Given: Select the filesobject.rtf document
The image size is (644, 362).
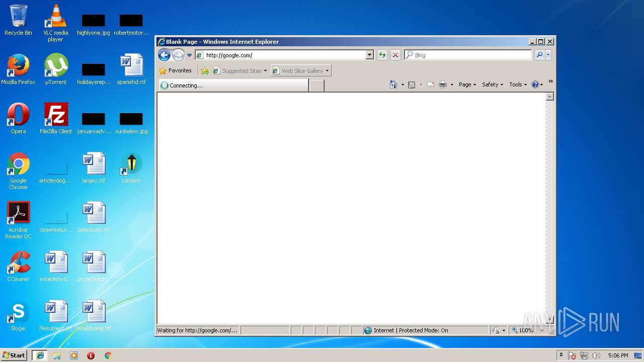Looking at the screenshot, I should (x=55, y=316).
